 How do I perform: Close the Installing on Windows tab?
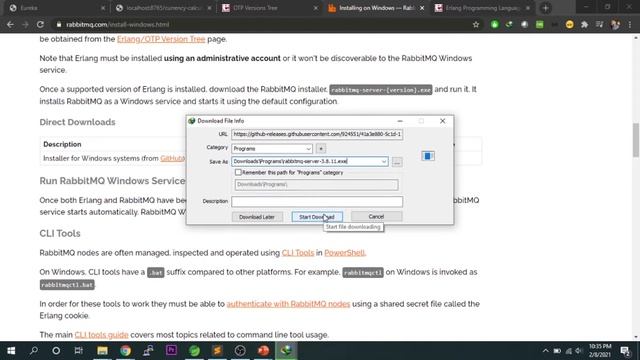click(422, 8)
